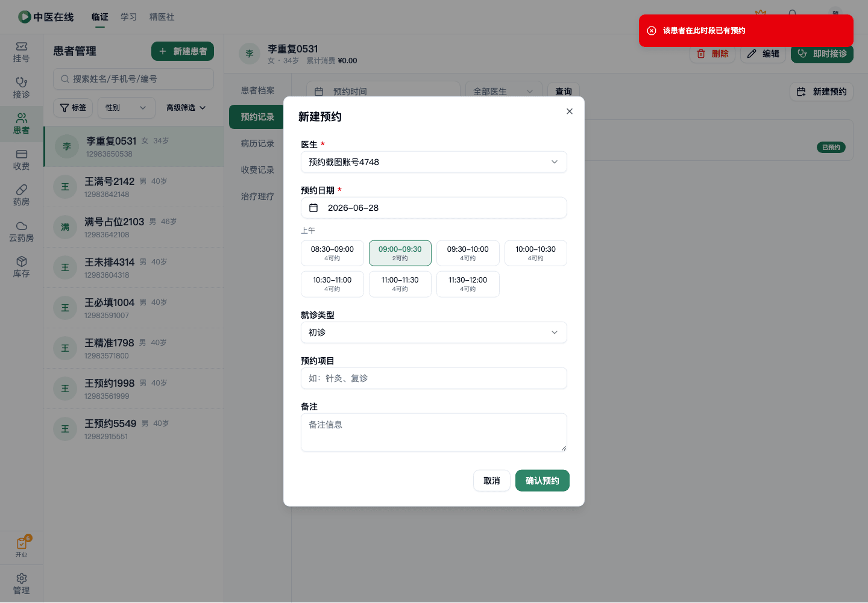Open the 性别 gender filter dropdown
Viewport: 868px width, 603px height.
(126, 108)
